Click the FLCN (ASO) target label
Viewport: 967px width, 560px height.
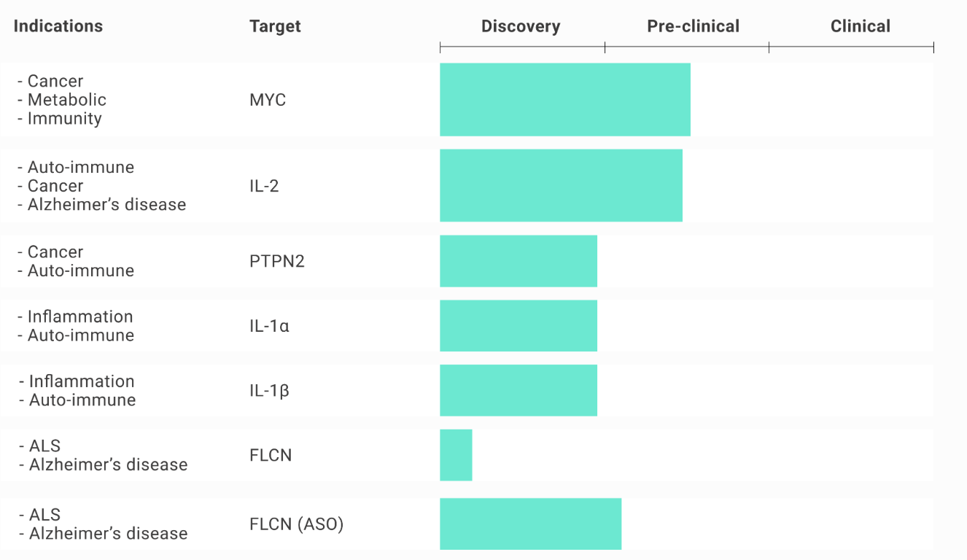click(296, 524)
